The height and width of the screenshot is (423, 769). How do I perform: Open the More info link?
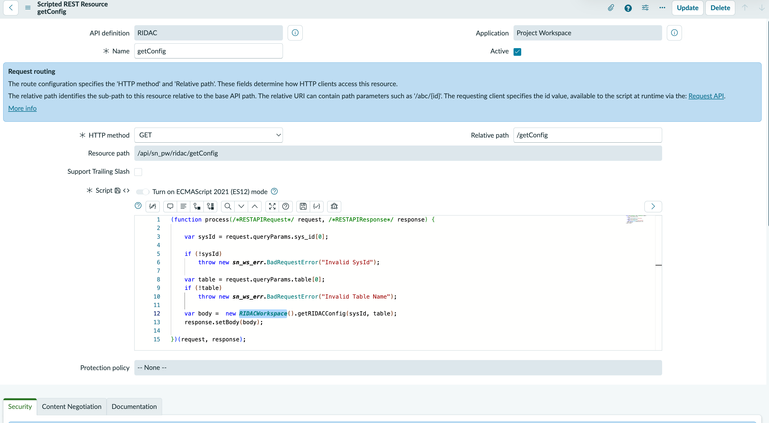click(x=22, y=108)
